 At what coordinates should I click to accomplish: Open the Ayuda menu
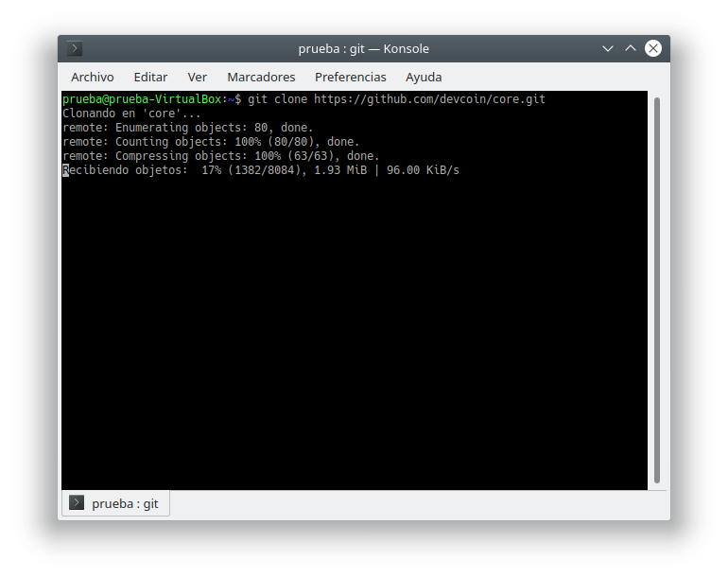pyautogui.click(x=424, y=78)
